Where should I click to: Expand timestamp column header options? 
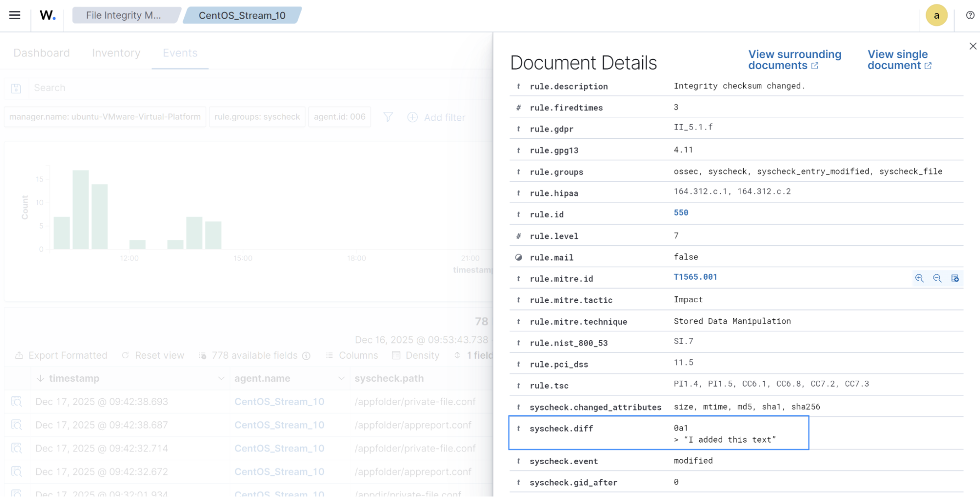pyautogui.click(x=221, y=378)
